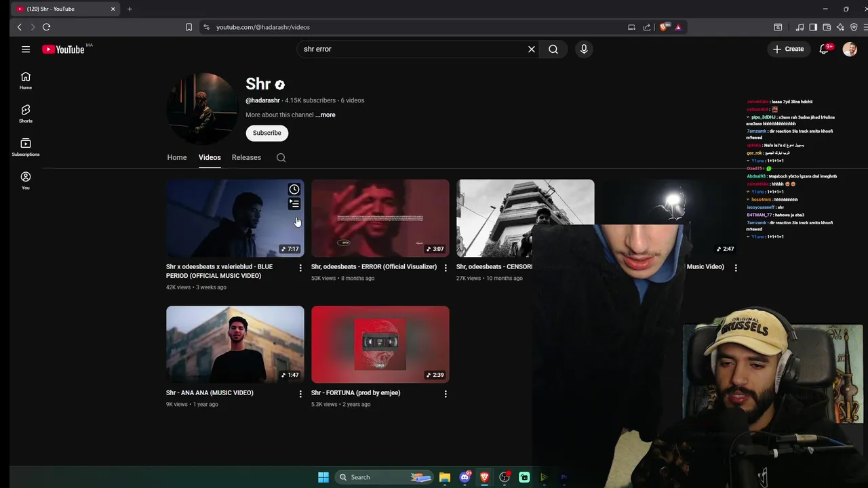Open the Brave Wallet icon
This screenshot has height=488, width=868.
pyautogui.click(x=827, y=27)
